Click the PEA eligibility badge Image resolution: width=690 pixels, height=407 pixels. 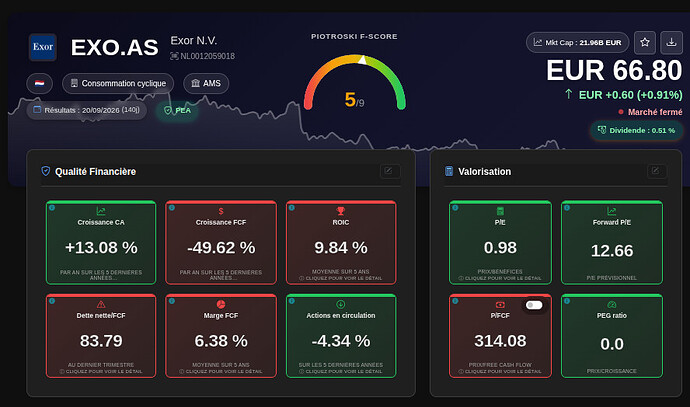click(x=177, y=110)
